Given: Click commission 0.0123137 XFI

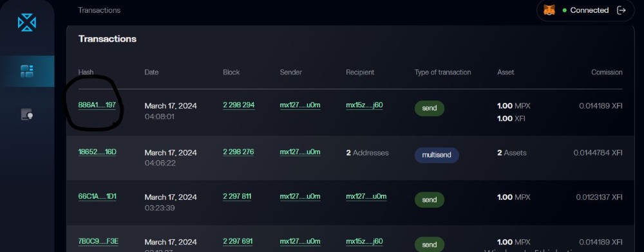Looking at the screenshot, I should tap(599, 197).
